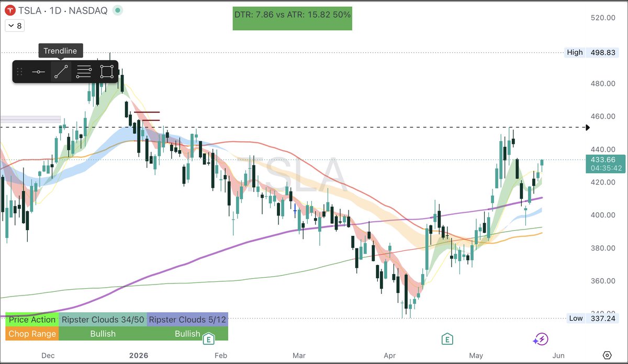Click Bullish under Ripster Clouds 5/12

click(x=187, y=334)
